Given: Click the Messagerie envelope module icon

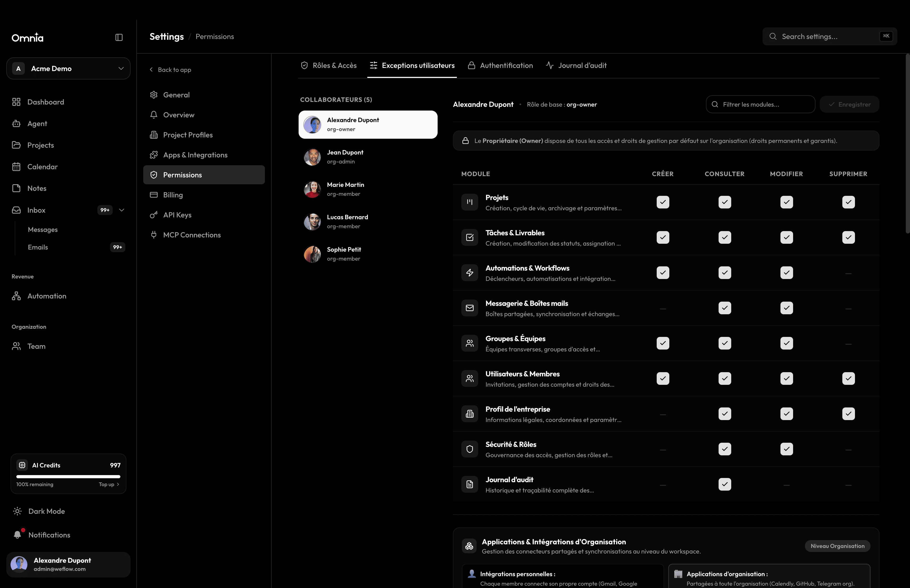Looking at the screenshot, I should (x=470, y=308).
